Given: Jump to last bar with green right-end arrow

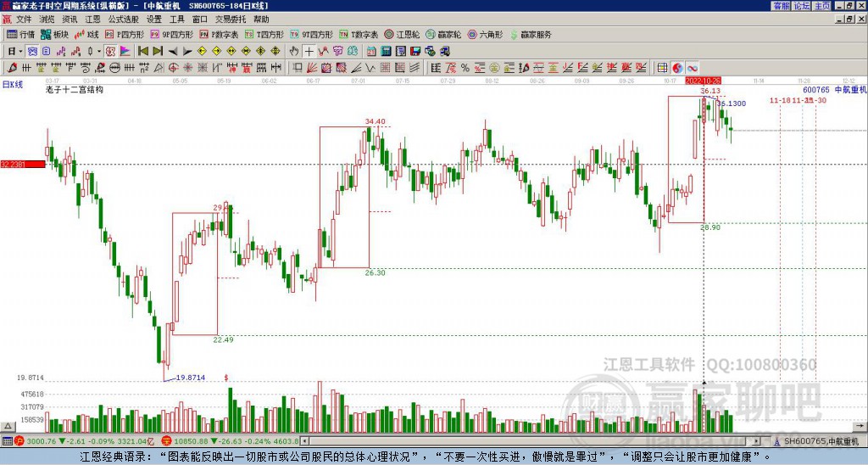Looking at the screenshot, I should pos(158,51).
